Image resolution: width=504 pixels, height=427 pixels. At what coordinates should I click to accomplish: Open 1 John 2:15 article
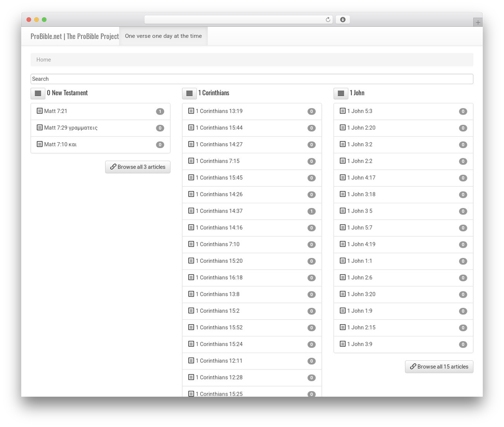tap(404, 328)
